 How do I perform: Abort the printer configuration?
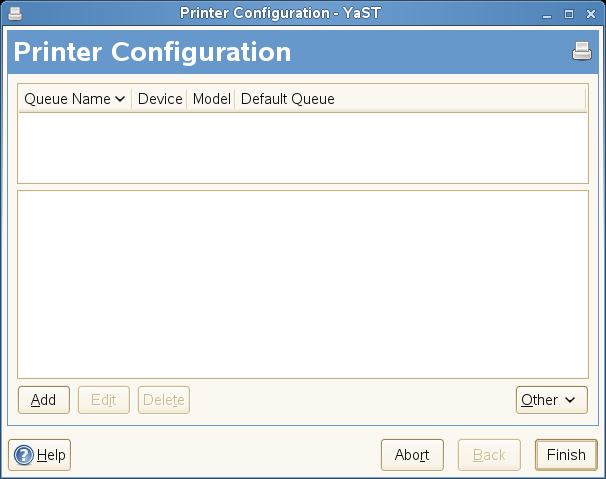(412, 455)
